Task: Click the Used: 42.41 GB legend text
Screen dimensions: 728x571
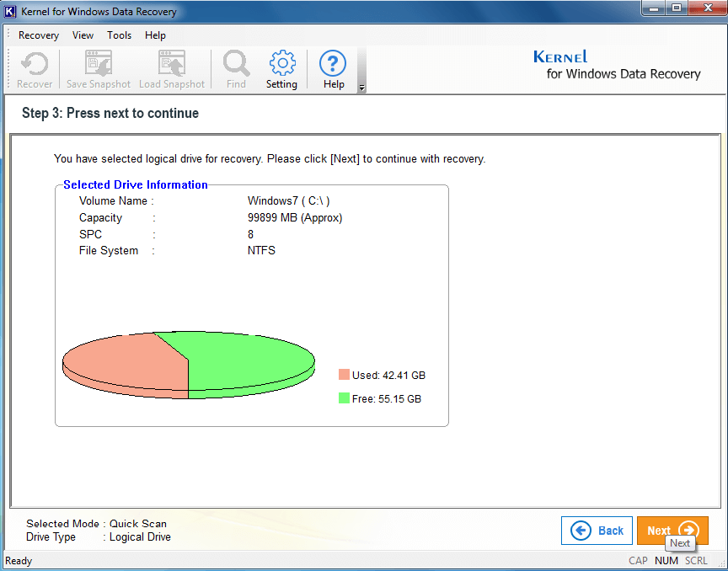Action: coord(388,375)
